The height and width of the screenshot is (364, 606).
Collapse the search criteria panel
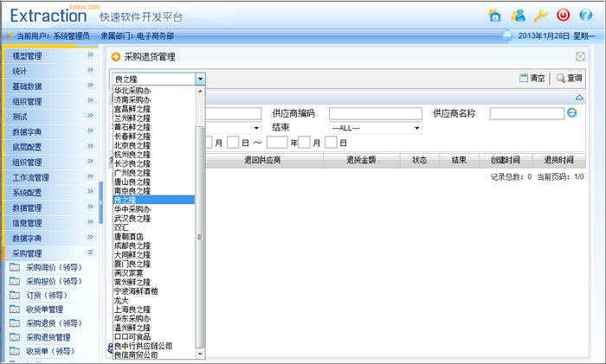tap(579, 98)
